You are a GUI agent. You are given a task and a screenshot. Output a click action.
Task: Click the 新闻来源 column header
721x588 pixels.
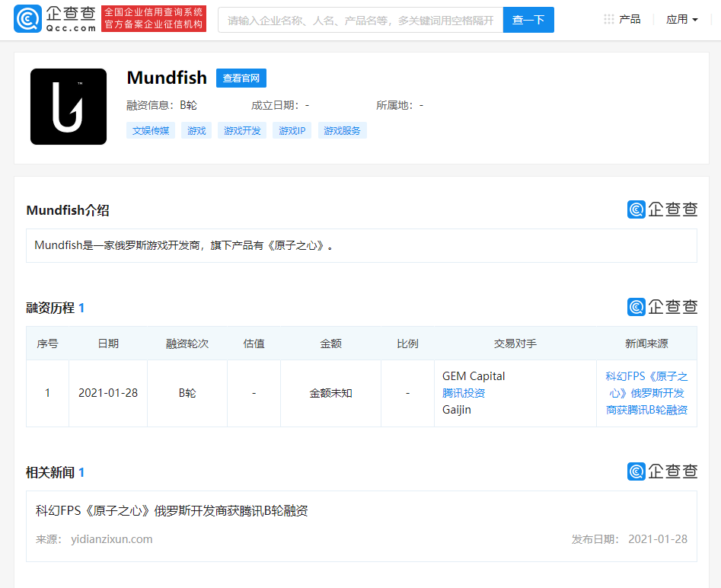click(646, 344)
